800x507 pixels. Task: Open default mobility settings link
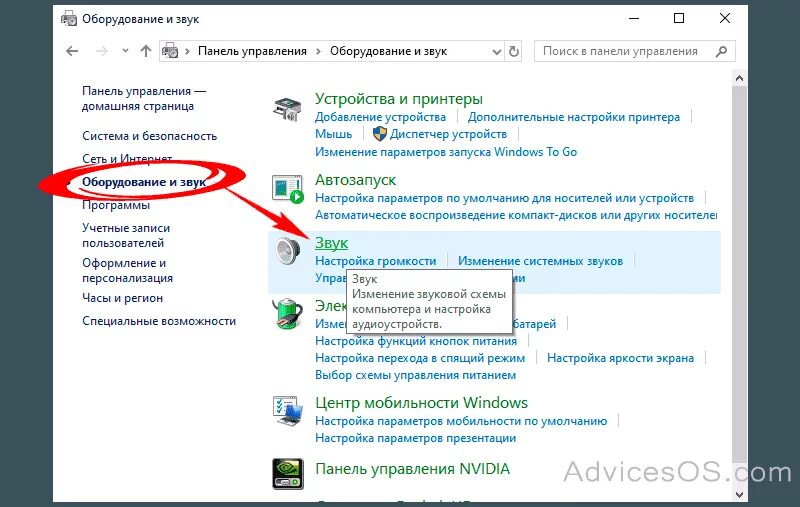tap(461, 421)
